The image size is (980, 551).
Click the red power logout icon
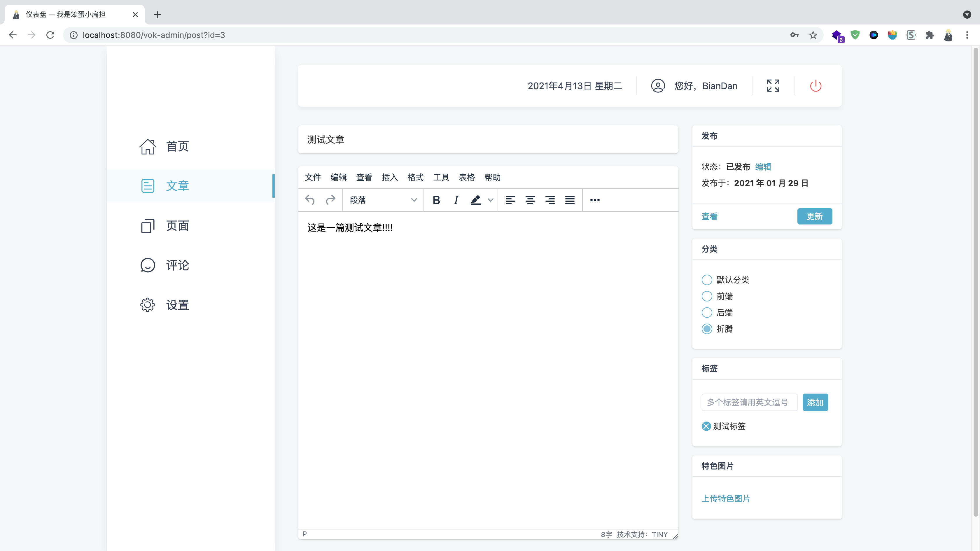815,86
